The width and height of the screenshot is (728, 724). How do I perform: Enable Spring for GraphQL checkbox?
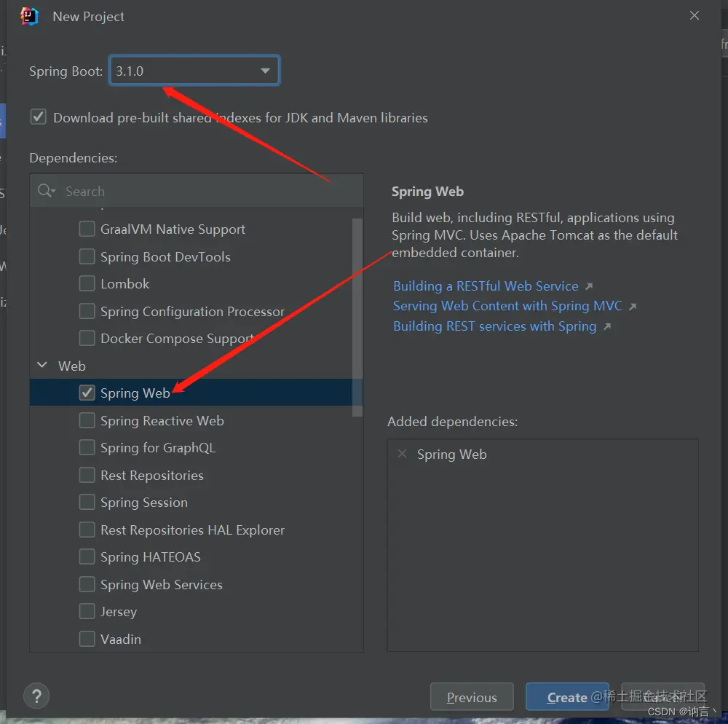pyautogui.click(x=87, y=448)
